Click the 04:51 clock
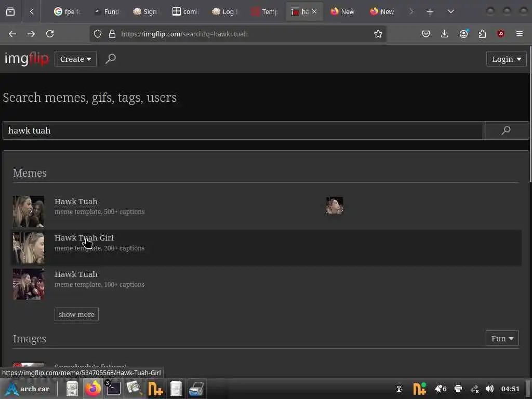The height and width of the screenshot is (399, 532). click(510, 389)
